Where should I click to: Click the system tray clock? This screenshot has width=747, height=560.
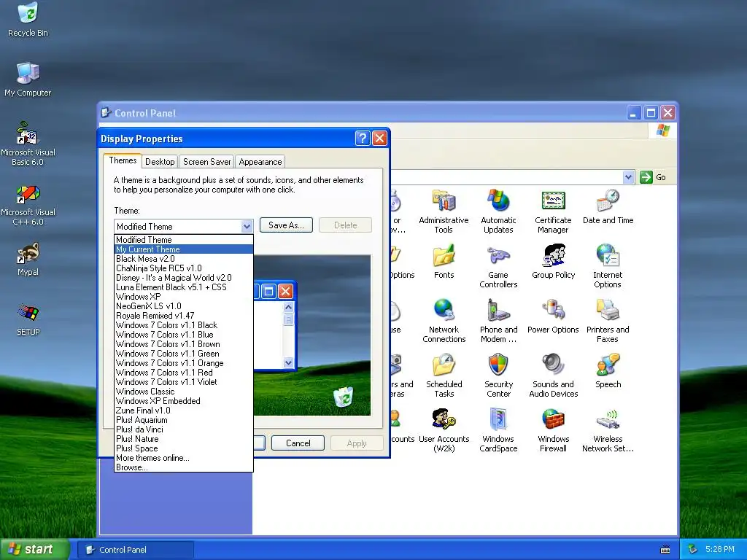[x=719, y=549]
